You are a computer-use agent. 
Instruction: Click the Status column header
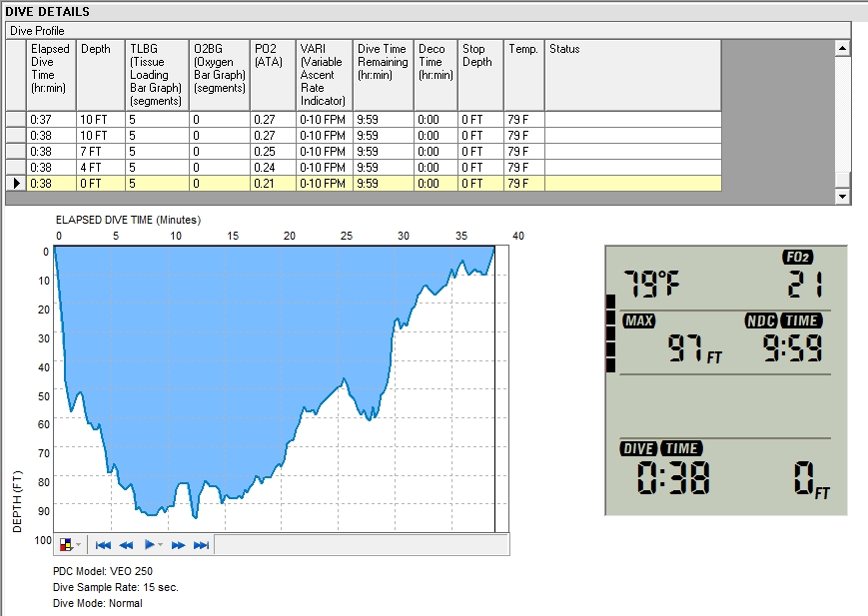[x=633, y=75]
